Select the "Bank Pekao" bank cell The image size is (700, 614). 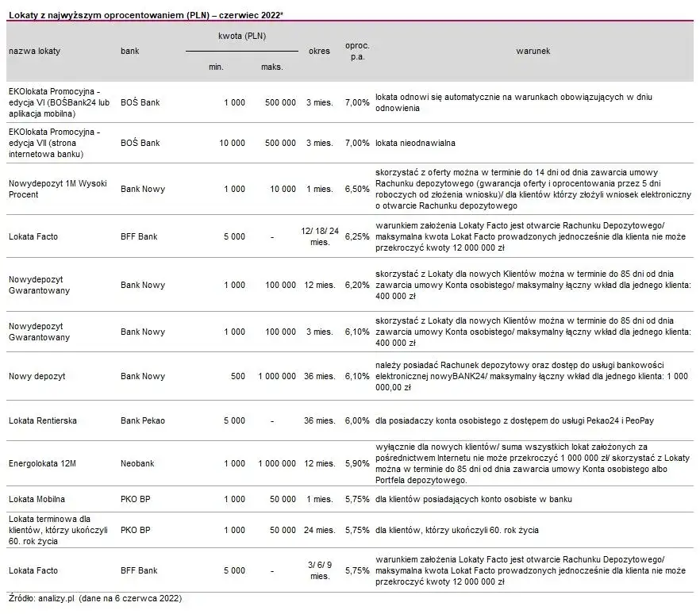tap(142, 420)
